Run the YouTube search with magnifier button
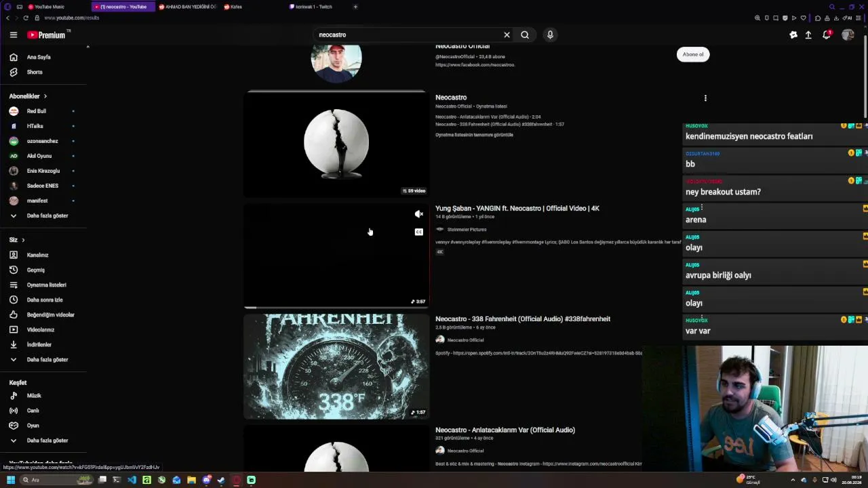 (525, 35)
